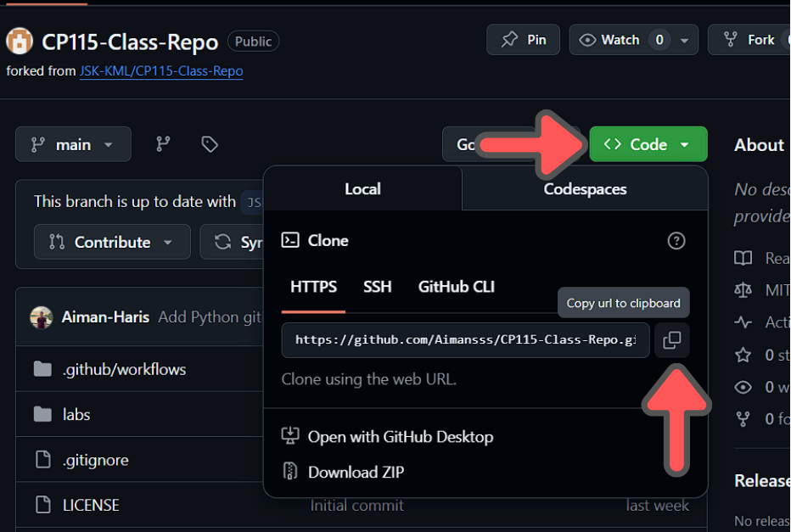The height and width of the screenshot is (532, 791).
Task: Open the tags icon next to branches
Action: click(x=210, y=144)
